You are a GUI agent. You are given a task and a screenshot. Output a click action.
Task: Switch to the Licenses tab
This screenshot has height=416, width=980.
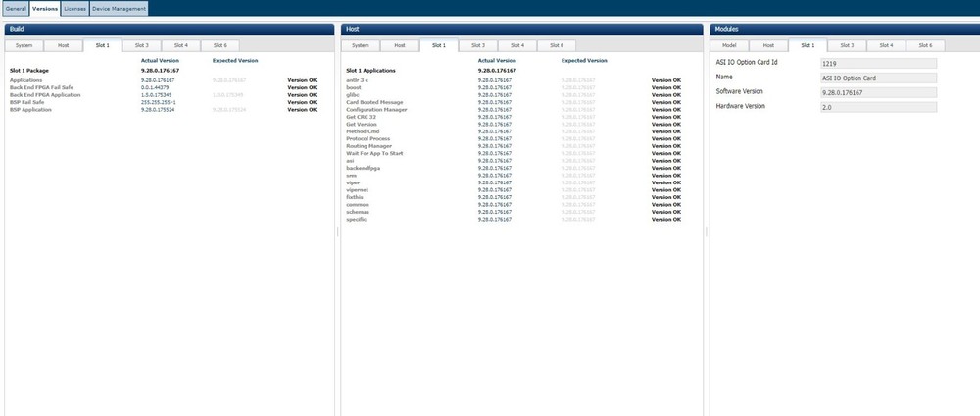(x=75, y=9)
